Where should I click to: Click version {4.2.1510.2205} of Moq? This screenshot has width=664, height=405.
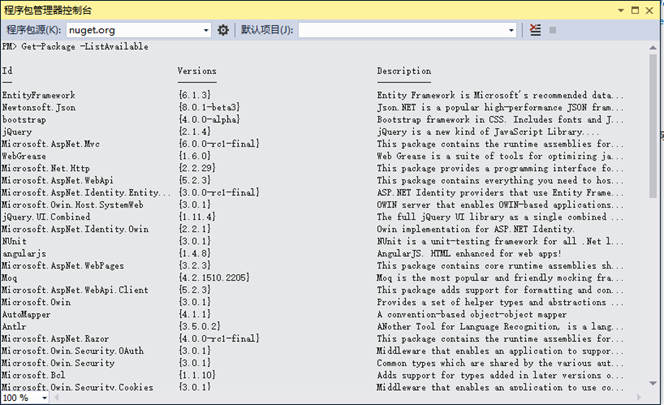pyautogui.click(x=214, y=278)
